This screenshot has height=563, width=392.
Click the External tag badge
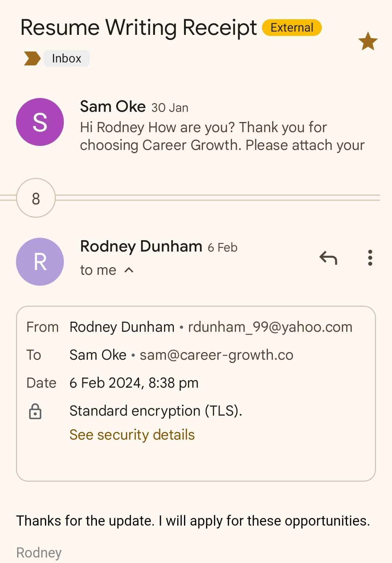[292, 28]
